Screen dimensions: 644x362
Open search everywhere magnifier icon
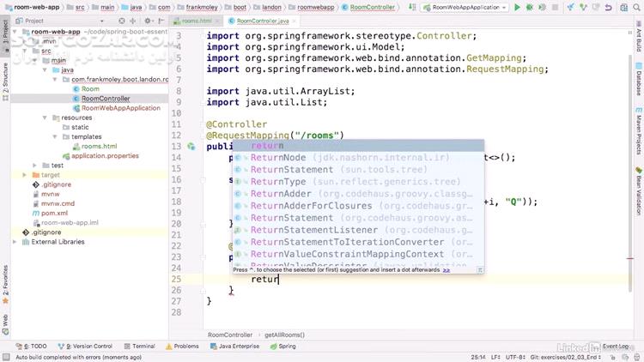click(x=636, y=7)
